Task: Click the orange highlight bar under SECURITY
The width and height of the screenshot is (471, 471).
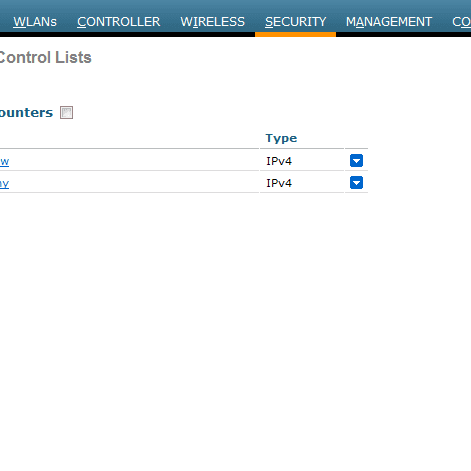Action: coord(295,34)
